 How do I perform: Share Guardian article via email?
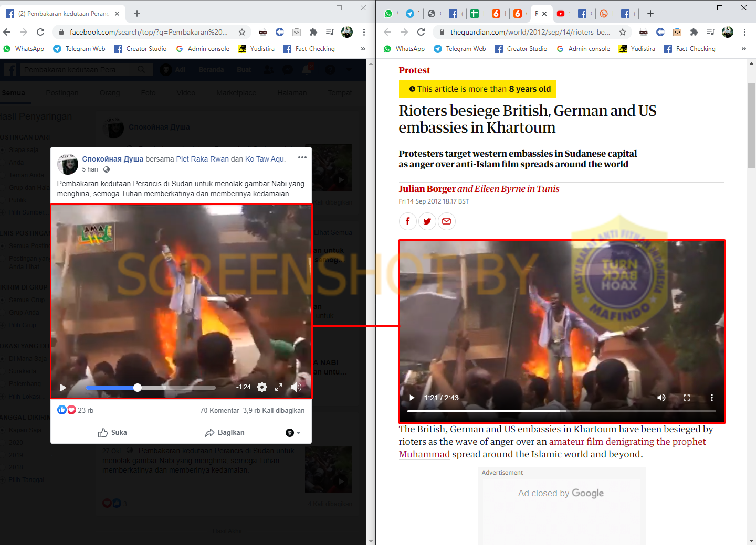coord(447,221)
